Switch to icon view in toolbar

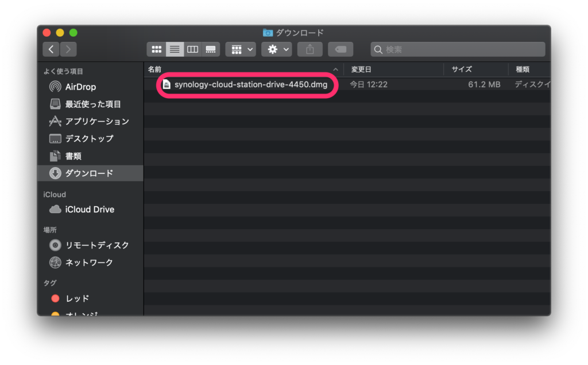(156, 49)
